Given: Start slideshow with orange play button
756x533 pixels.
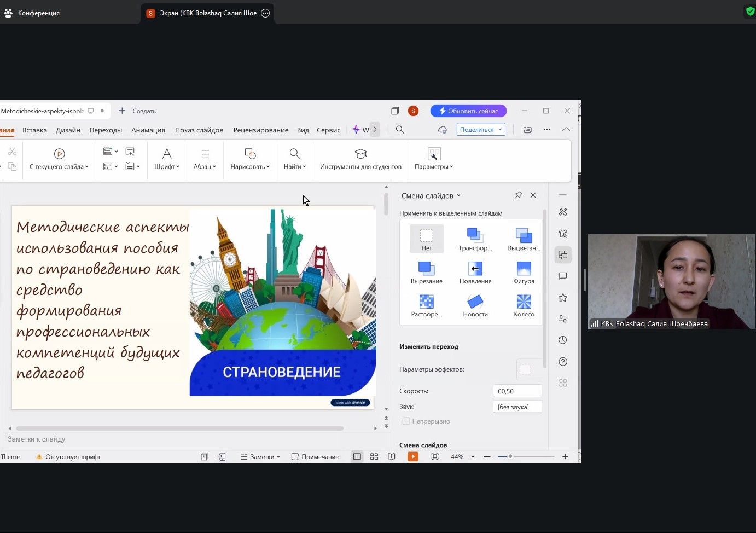Looking at the screenshot, I should pyautogui.click(x=413, y=456).
